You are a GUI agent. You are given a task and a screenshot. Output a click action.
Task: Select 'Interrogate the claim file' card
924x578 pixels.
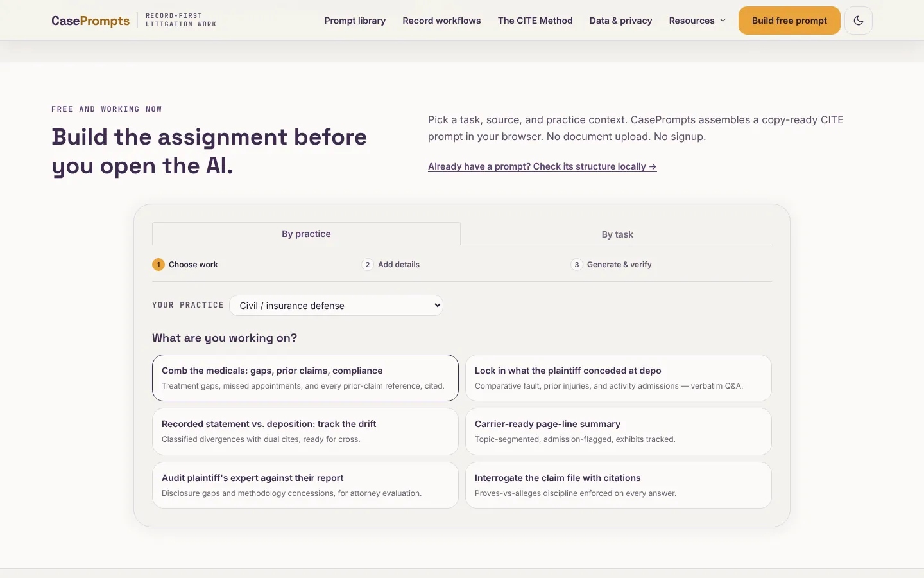[619, 486]
